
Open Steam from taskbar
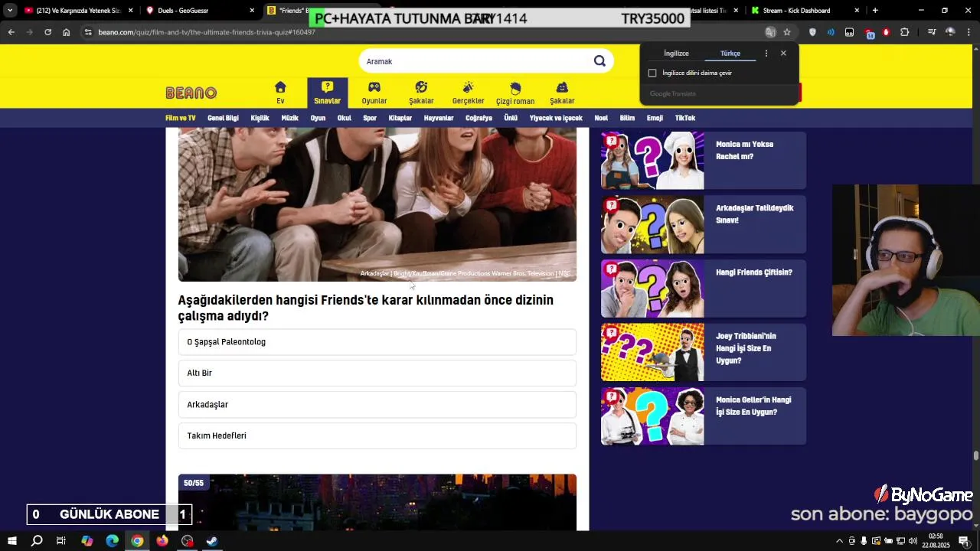[x=212, y=541]
